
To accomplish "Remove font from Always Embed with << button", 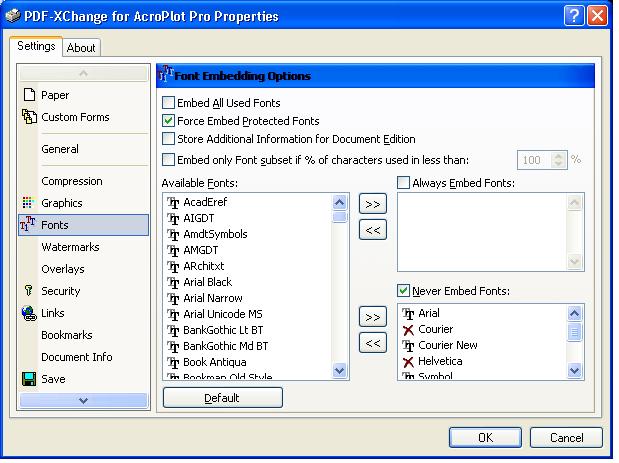I will [373, 230].
